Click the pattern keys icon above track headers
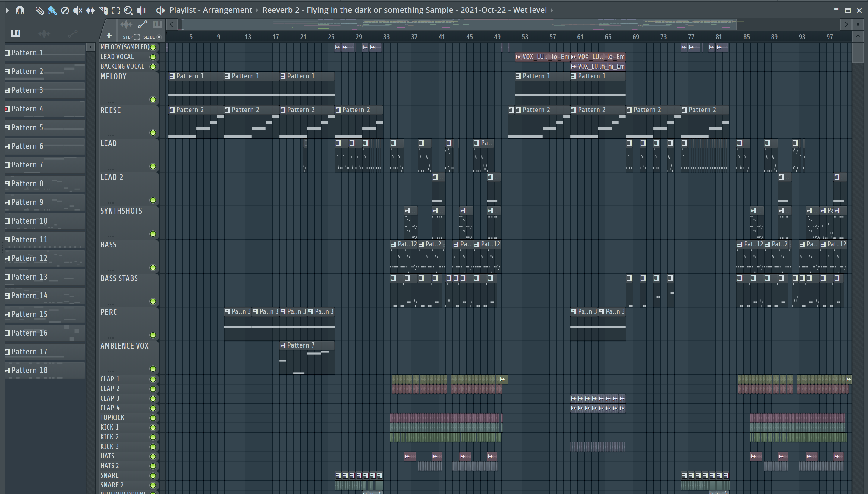This screenshot has height=494, width=868. pyautogui.click(x=157, y=24)
